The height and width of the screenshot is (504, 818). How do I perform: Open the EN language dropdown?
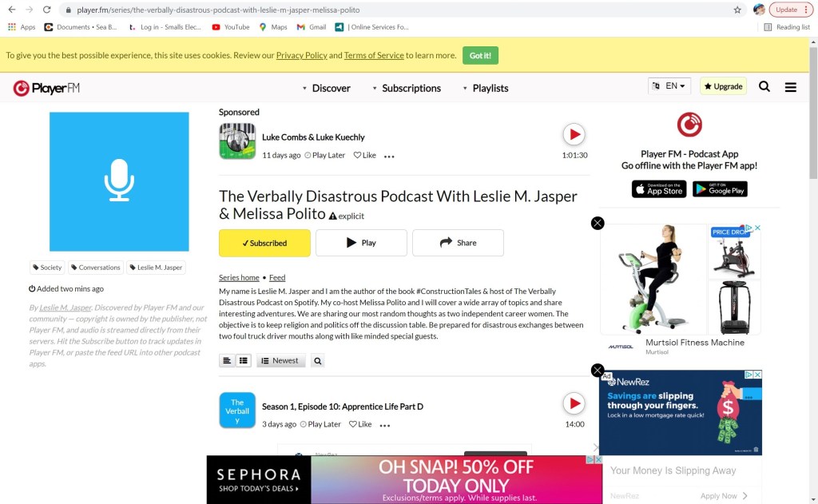pyautogui.click(x=669, y=86)
